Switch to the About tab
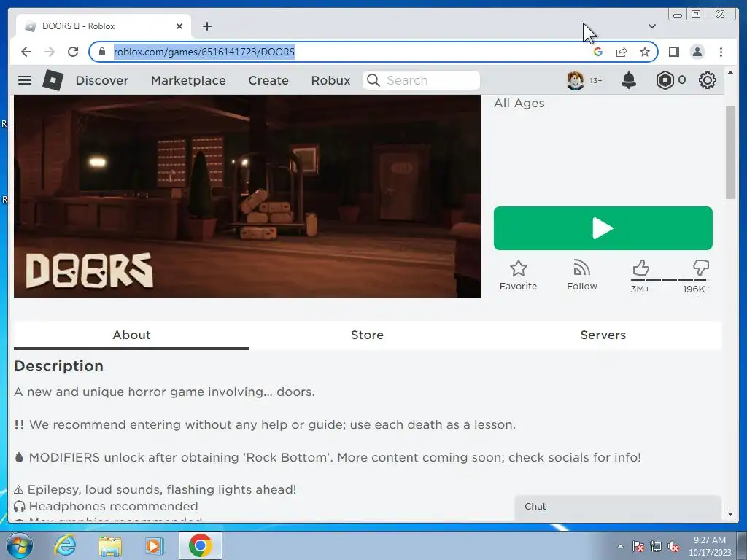 click(131, 335)
